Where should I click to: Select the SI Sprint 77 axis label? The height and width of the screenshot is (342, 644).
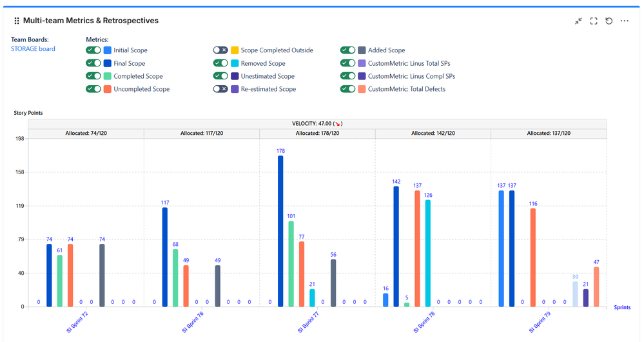pos(308,322)
